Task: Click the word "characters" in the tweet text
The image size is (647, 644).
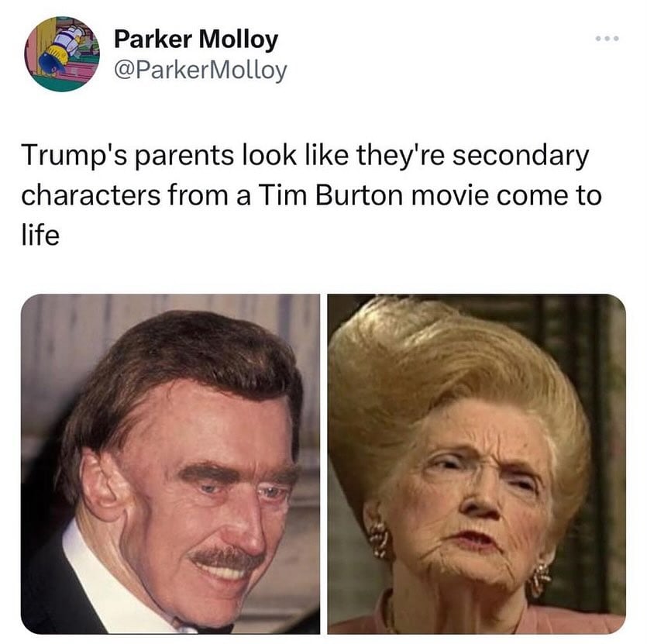Action: (91, 195)
